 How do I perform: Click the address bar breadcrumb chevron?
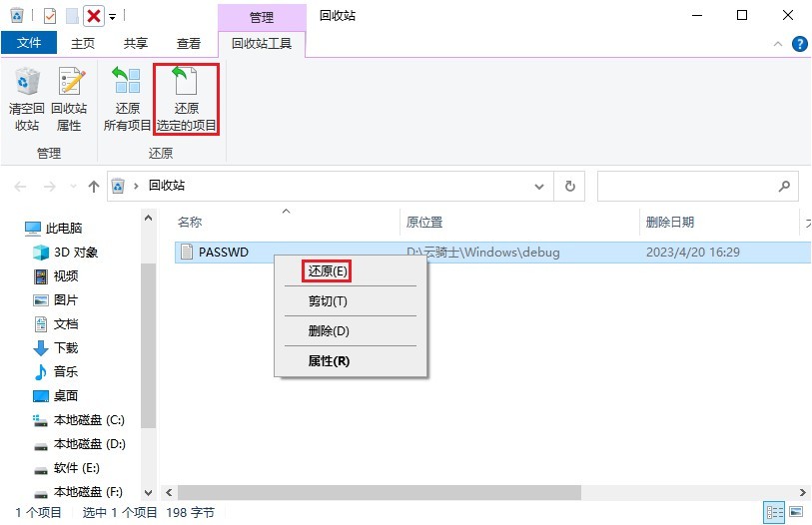coord(136,186)
